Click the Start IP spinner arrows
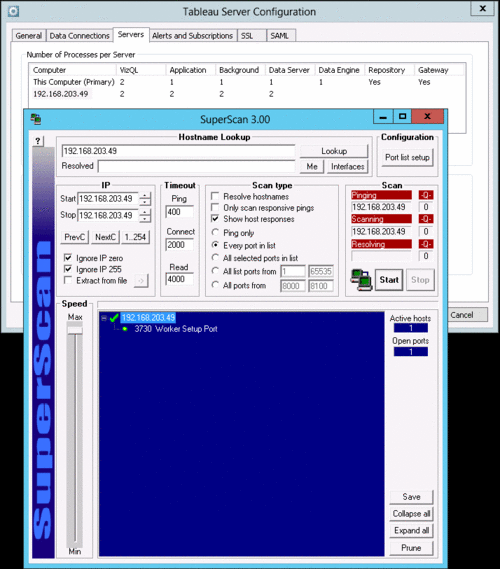This screenshot has height=569, width=500. tap(145, 199)
